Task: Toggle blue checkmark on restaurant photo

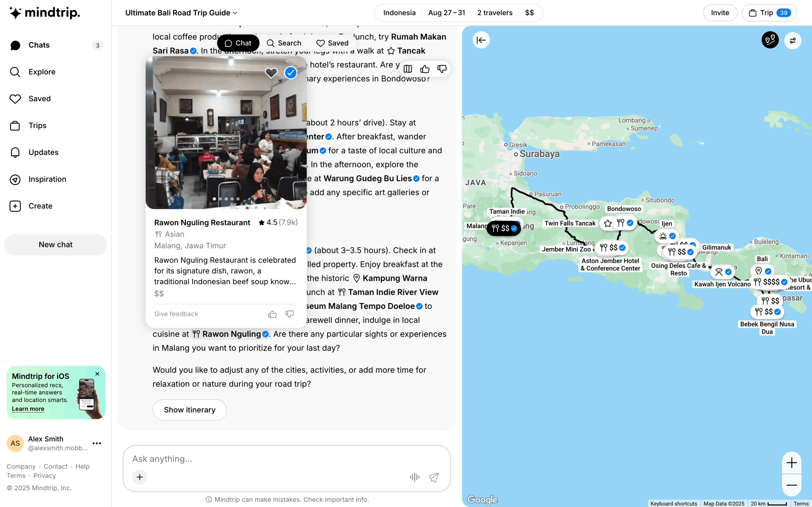Action: (x=291, y=72)
